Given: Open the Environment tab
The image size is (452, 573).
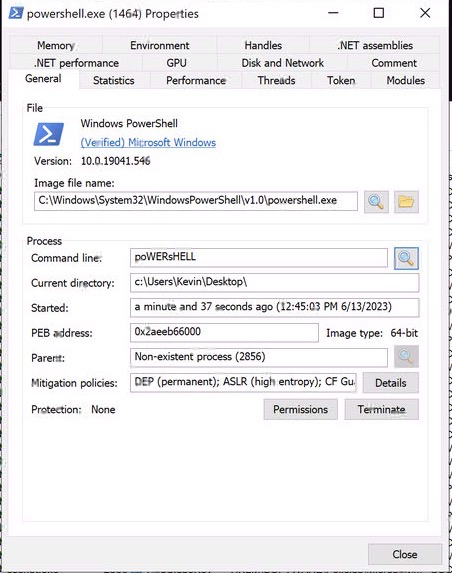Looking at the screenshot, I should (160, 45).
